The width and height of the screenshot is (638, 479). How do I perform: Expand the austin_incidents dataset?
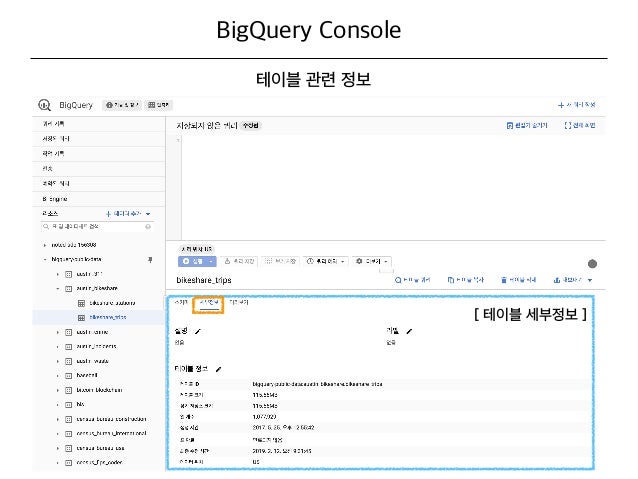(x=57, y=347)
